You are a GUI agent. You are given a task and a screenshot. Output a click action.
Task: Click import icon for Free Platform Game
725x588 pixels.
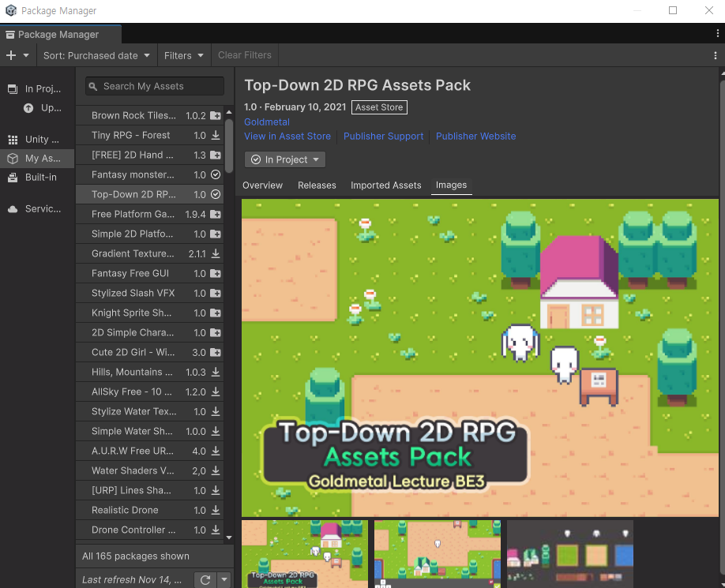tap(216, 214)
